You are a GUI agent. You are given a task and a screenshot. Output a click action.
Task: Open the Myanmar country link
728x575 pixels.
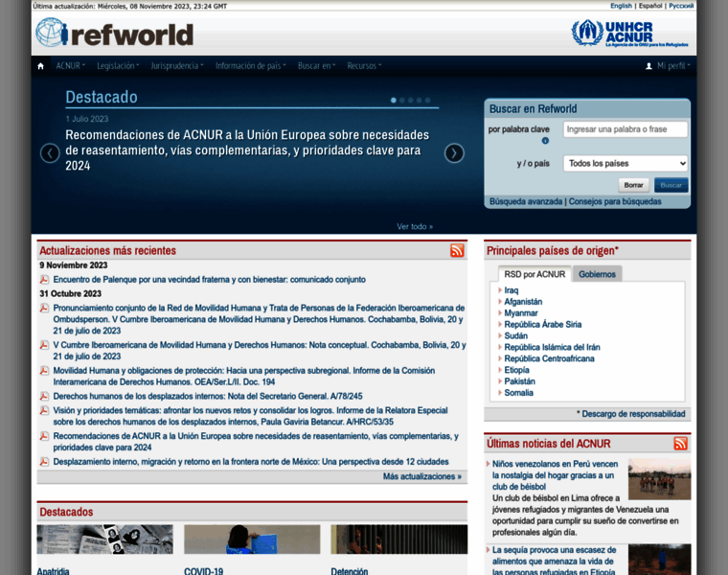521,313
